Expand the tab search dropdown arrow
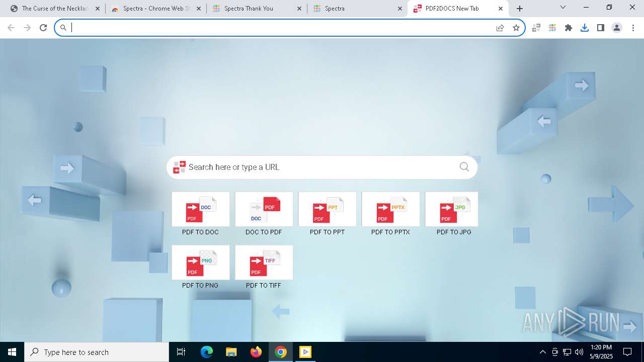The height and width of the screenshot is (362, 644). 563,8
